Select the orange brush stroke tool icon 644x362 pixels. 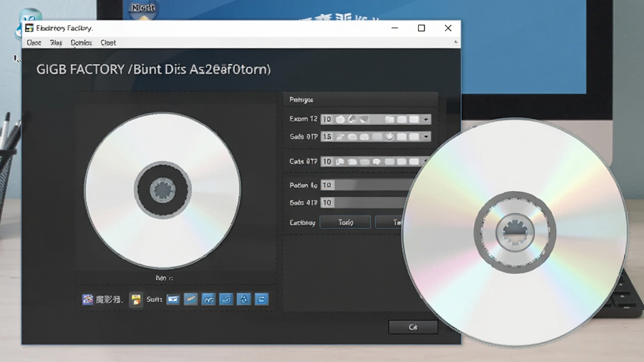point(191,299)
